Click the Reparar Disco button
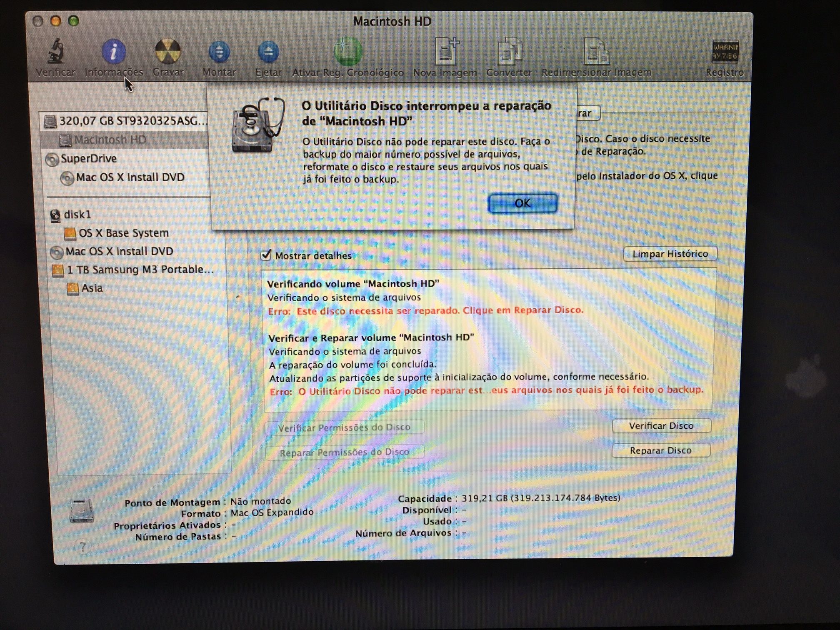 (x=661, y=450)
